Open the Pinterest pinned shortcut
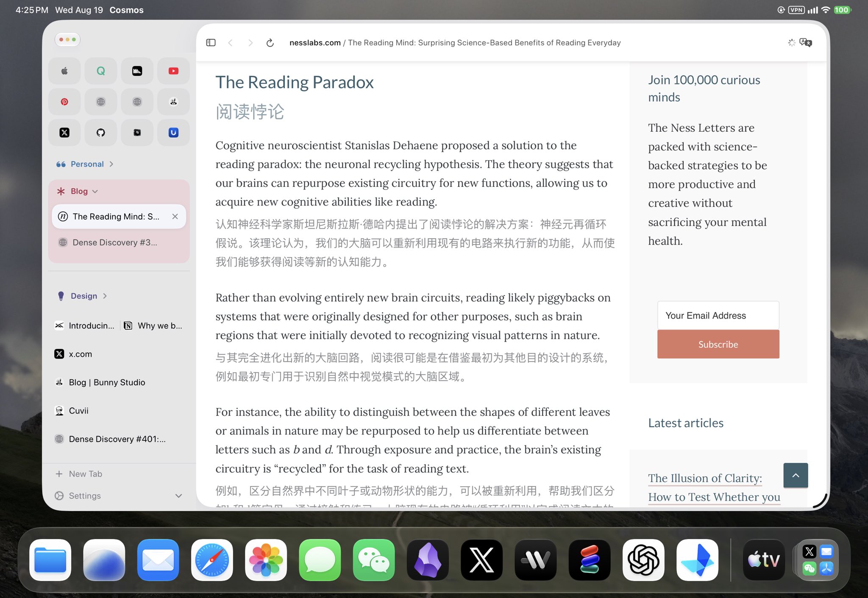This screenshot has width=868, height=598. pos(64,102)
